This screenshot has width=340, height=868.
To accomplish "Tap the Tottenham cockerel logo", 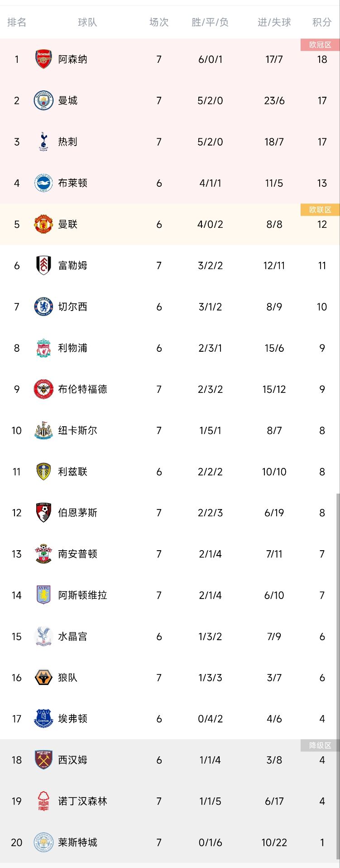I will (x=43, y=142).
